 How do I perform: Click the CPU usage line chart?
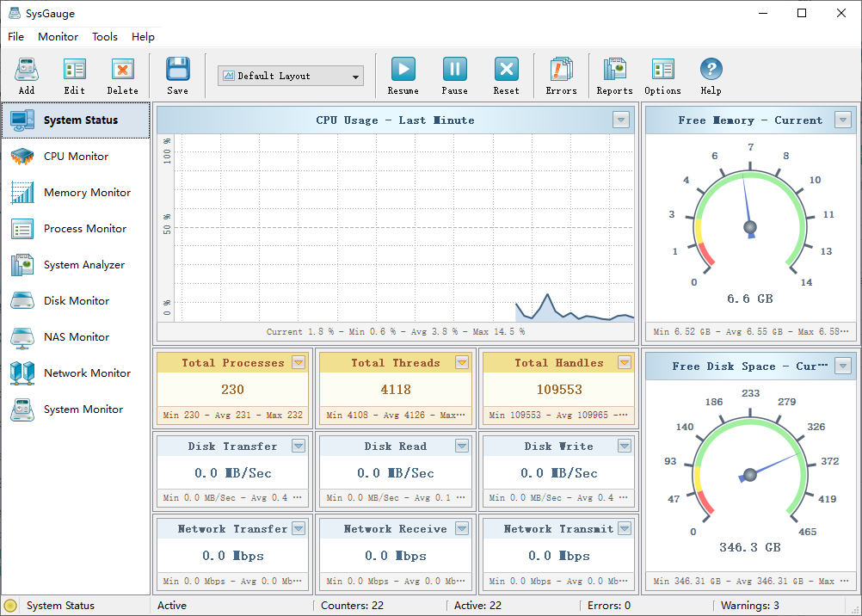coord(404,228)
